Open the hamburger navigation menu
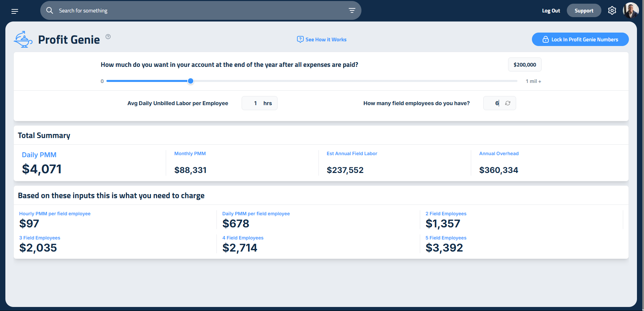644x311 pixels. pos(15,11)
